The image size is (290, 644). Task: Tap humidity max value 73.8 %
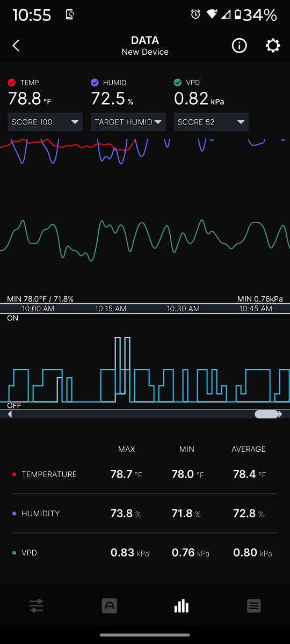(x=126, y=514)
